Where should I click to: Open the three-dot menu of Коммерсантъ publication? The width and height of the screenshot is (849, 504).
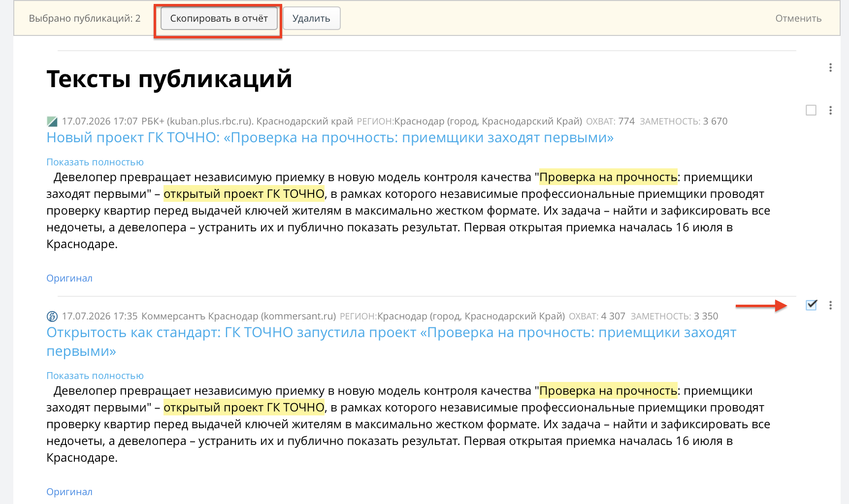click(x=830, y=305)
